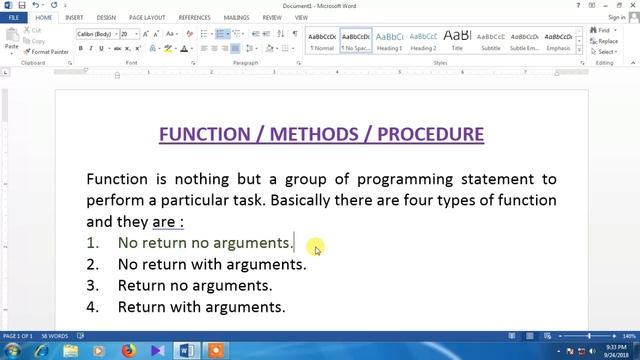
Task: Click the zoom slider handle
Action: coord(589,336)
